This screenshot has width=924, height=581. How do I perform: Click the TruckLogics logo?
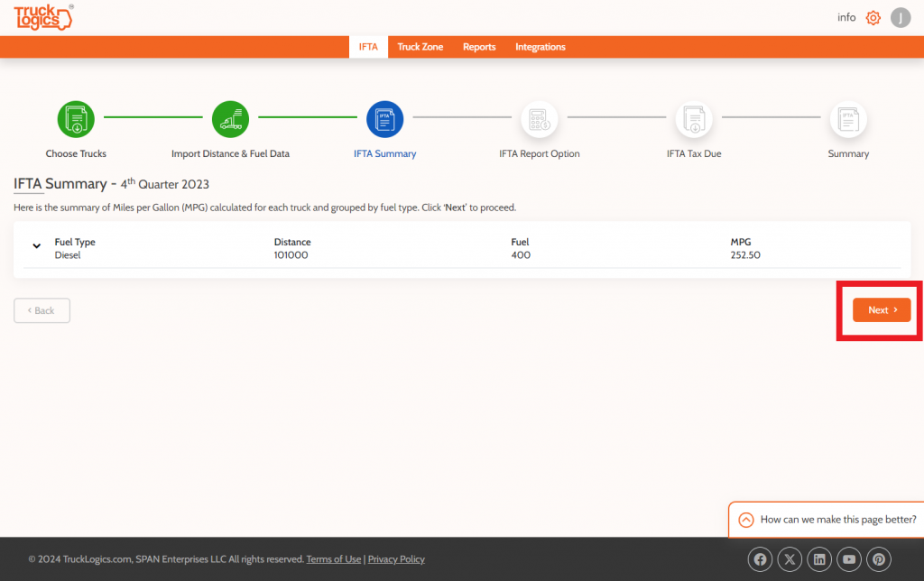(x=43, y=17)
